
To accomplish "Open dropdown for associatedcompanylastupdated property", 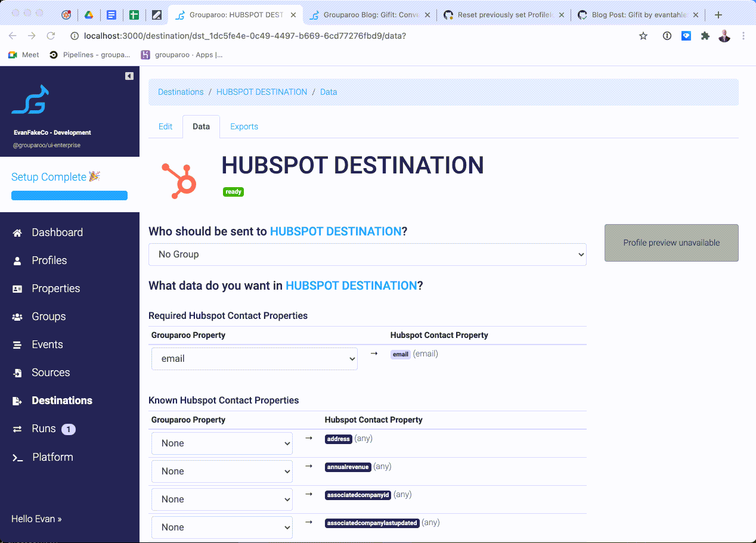I will [x=222, y=528].
